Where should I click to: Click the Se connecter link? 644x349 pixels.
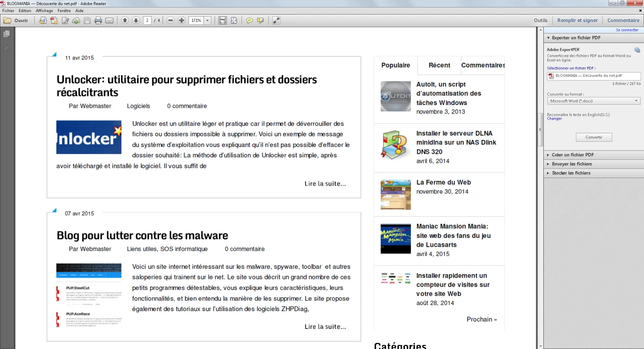[x=627, y=30]
